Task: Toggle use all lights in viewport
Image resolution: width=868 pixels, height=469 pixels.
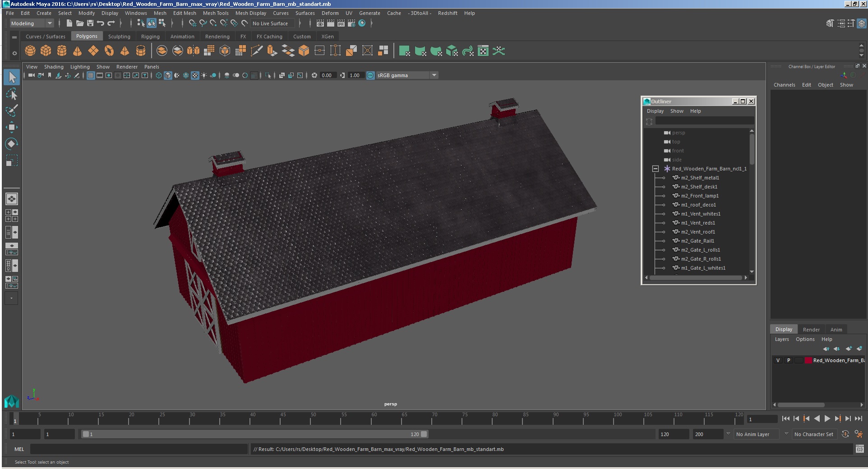Action: point(204,75)
